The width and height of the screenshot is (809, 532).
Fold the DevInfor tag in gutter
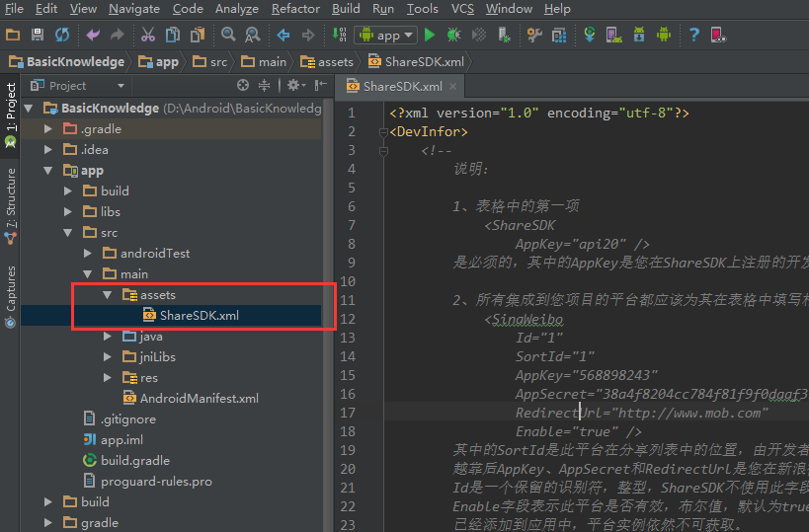383,132
